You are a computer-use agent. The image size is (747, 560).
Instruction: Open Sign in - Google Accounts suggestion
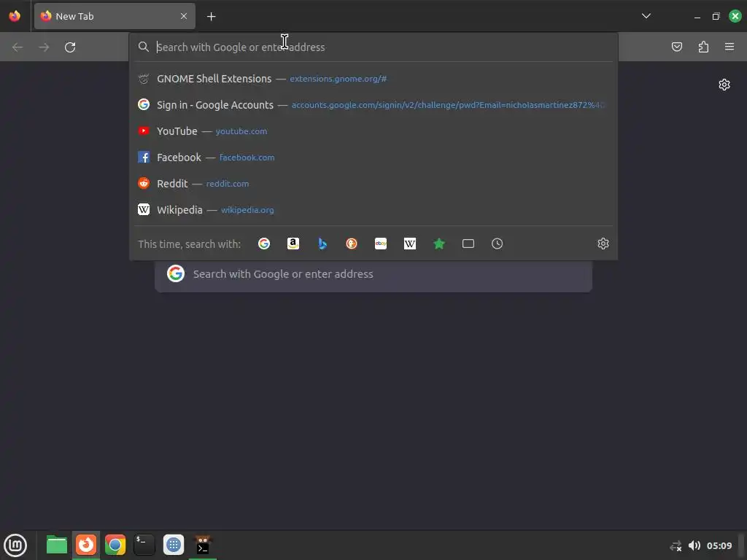coord(374,105)
